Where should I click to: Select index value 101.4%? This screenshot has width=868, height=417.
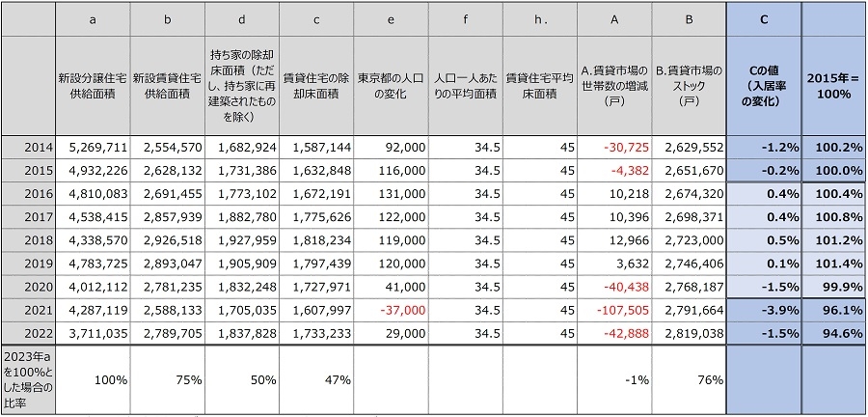click(834, 264)
